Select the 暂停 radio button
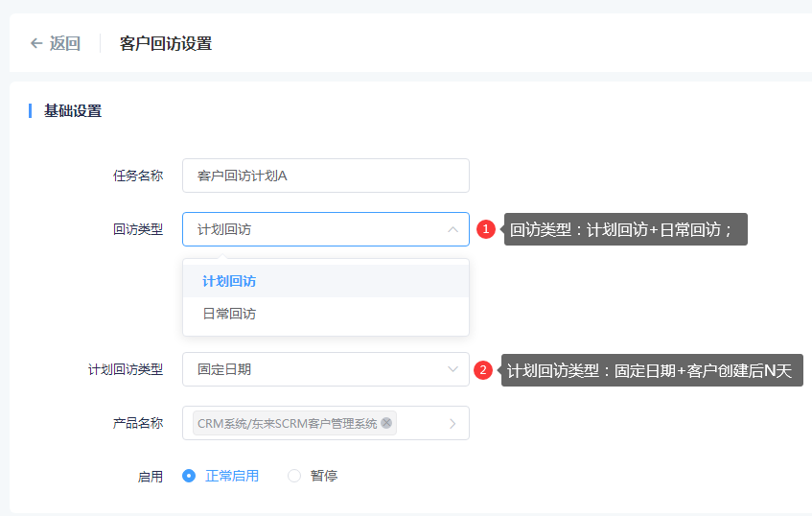The height and width of the screenshot is (516, 812). (294, 476)
